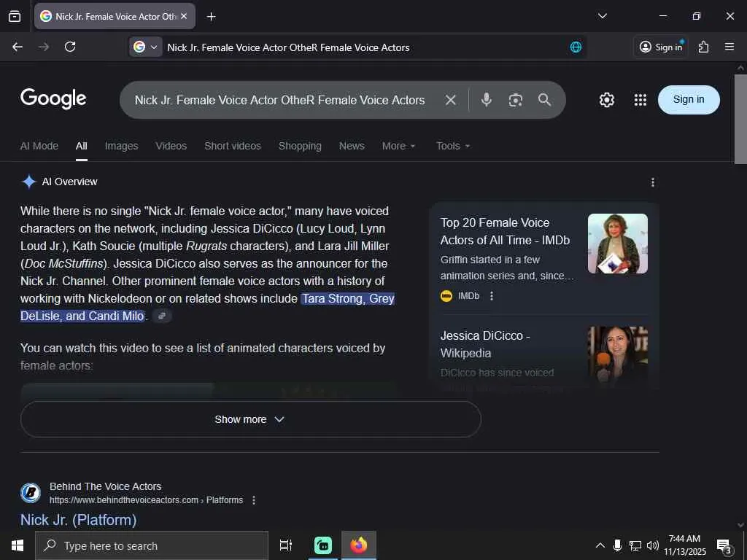
Task: Click the blue Google Sign in button
Action: 689,99
